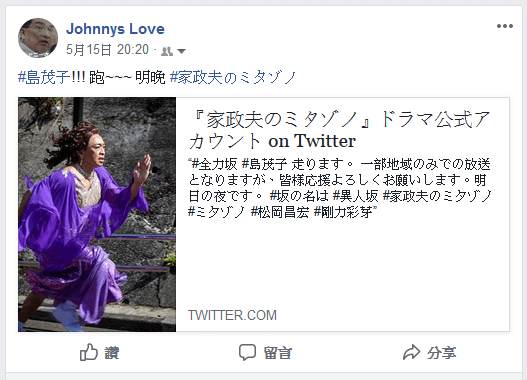
Task: Follow the #島茂子 hashtag link
Action: tap(44, 78)
